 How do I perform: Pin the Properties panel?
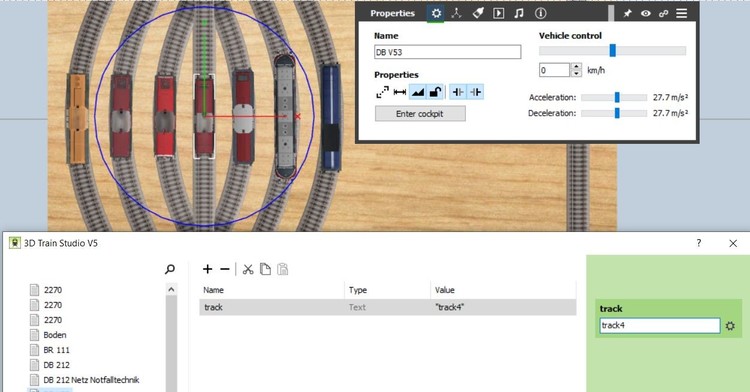tap(627, 13)
